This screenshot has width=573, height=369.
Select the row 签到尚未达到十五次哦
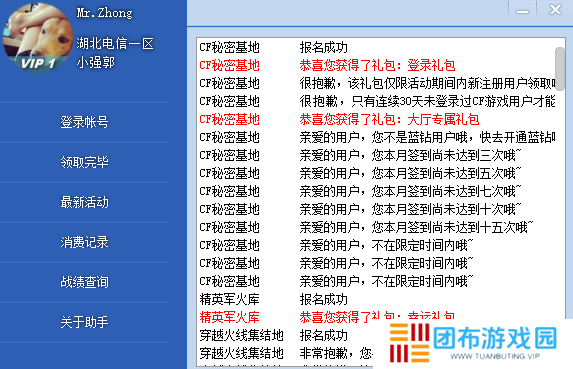tap(376, 227)
